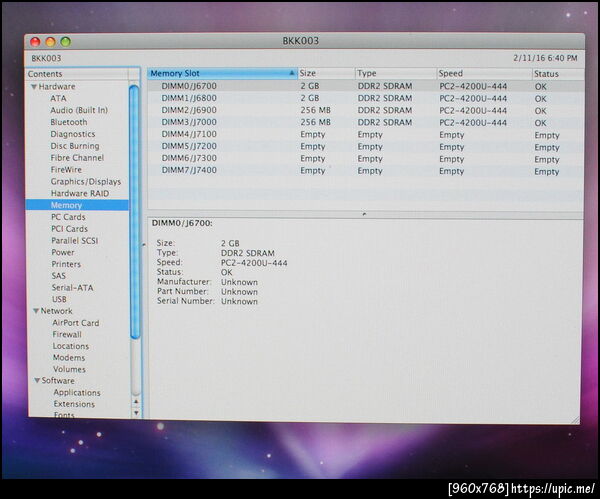Click the Contents sidebar header
Viewport: 600px width, 499px height.
(x=77, y=74)
